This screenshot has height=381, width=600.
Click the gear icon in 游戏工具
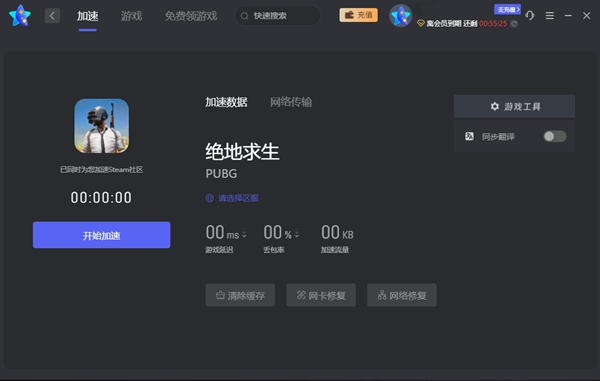pyautogui.click(x=495, y=106)
